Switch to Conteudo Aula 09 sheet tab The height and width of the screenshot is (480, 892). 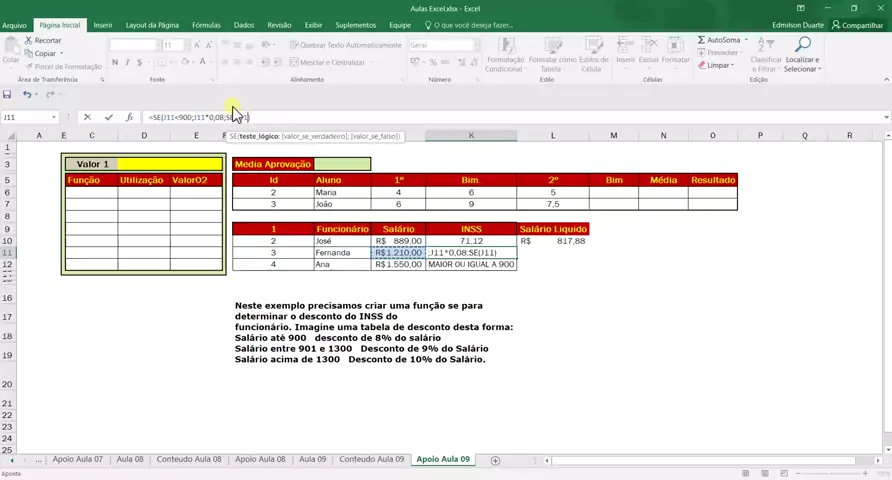[x=371, y=460]
